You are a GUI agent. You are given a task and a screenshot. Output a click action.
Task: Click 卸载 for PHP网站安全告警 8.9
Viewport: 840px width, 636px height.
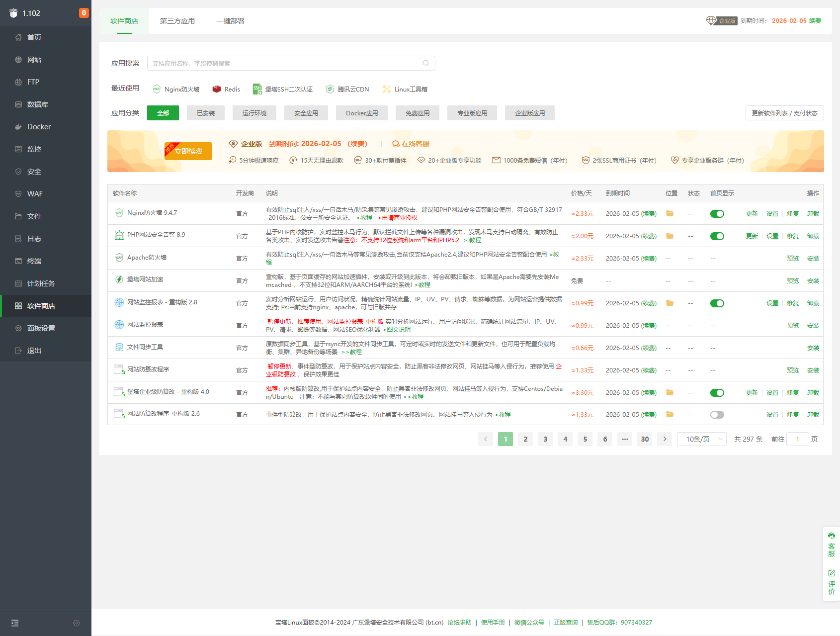(813, 236)
